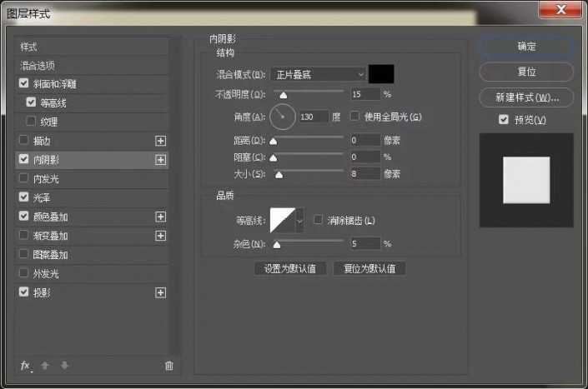The width and height of the screenshot is (588, 389).
Task: Uncheck the 预览 preview checkbox
Action: click(503, 120)
